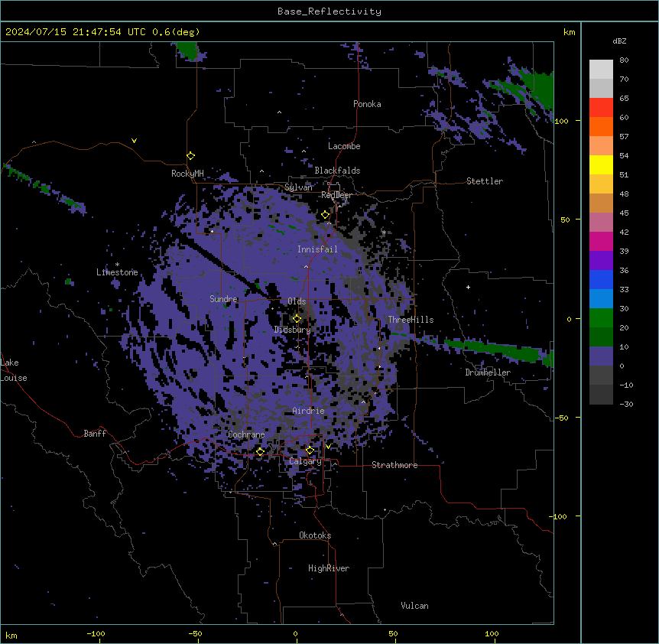Click the dBZ legend heading
This screenshot has width=659, height=644.
pos(619,41)
